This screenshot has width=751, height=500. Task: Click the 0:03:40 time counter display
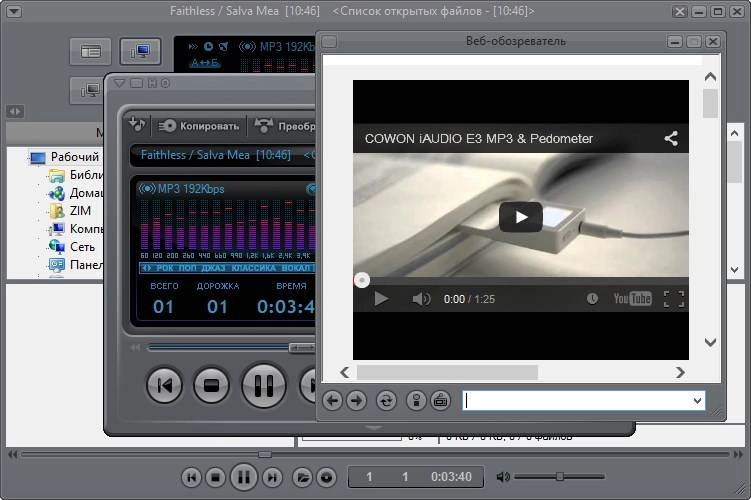[451, 477]
